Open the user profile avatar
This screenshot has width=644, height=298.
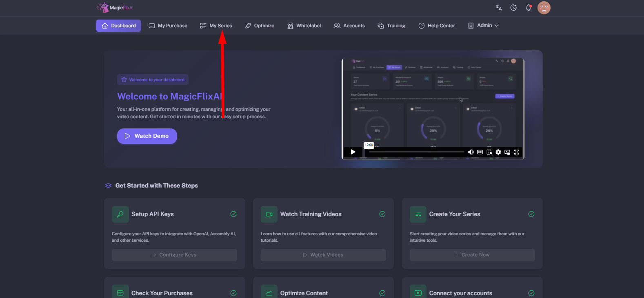(544, 8)
